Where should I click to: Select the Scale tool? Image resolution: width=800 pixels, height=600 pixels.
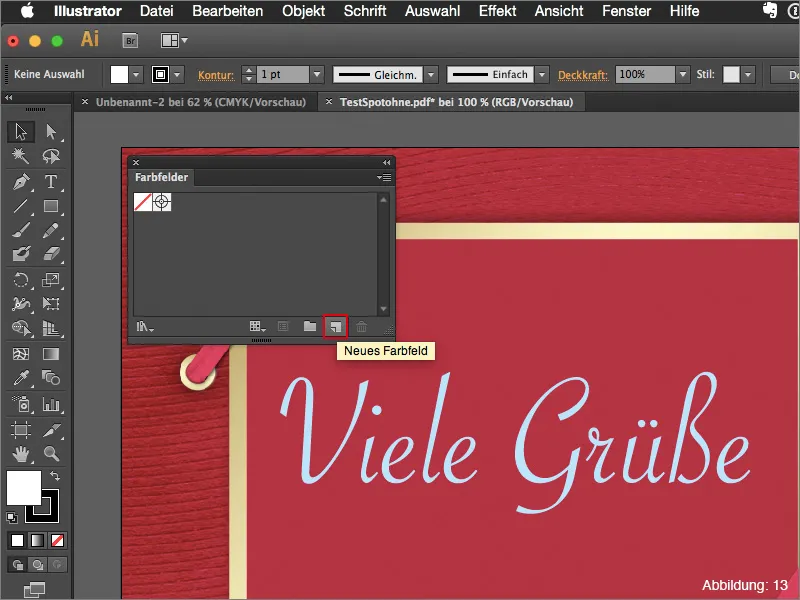pyautogui.click(x=51, y=280)
